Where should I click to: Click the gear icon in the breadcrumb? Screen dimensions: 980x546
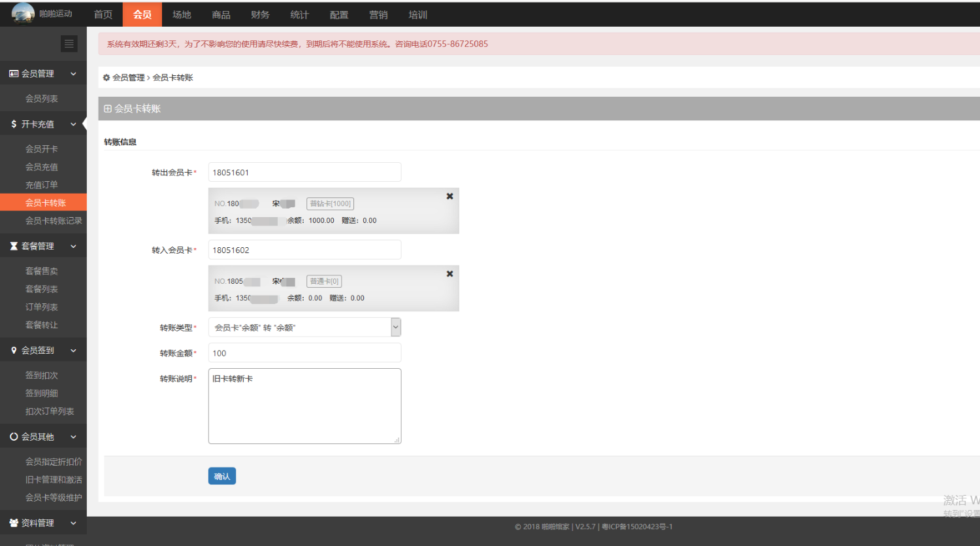106,78
